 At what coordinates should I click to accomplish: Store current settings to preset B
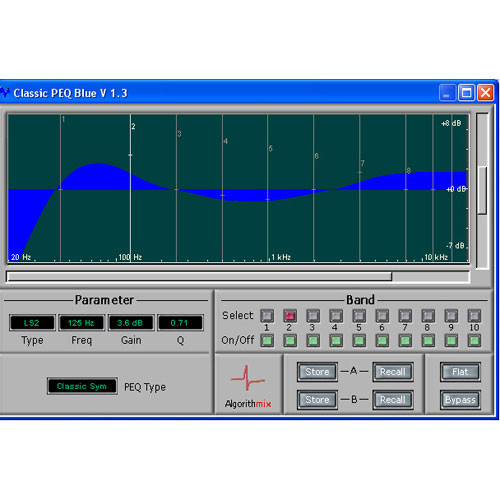click(x=317, y=400)
